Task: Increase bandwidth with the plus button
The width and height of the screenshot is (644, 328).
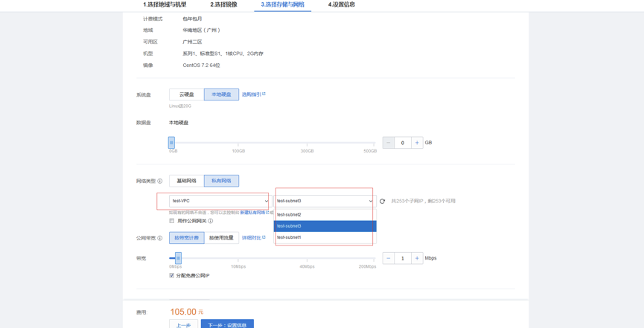Action: tap(417, 258)
